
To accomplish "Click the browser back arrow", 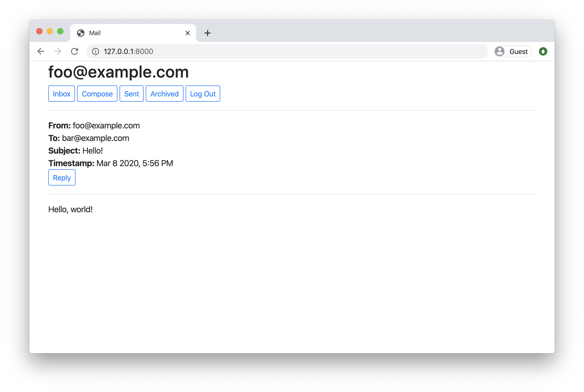I will click(x=40, y=52).
